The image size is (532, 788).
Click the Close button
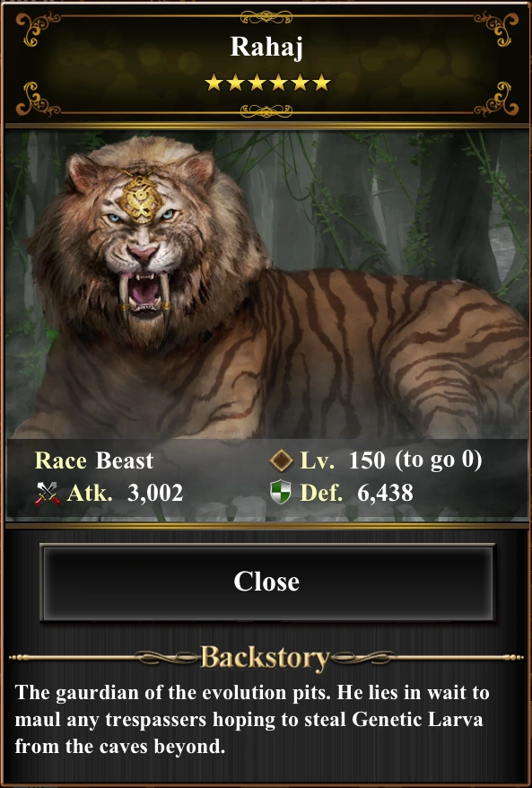(x=266, y=582)
